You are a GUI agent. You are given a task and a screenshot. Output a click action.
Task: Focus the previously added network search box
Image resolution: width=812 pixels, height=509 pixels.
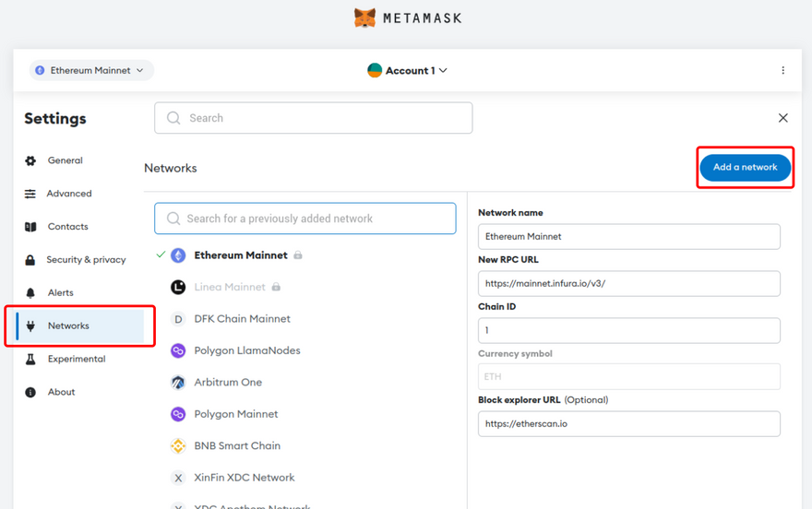coord(305,219)
